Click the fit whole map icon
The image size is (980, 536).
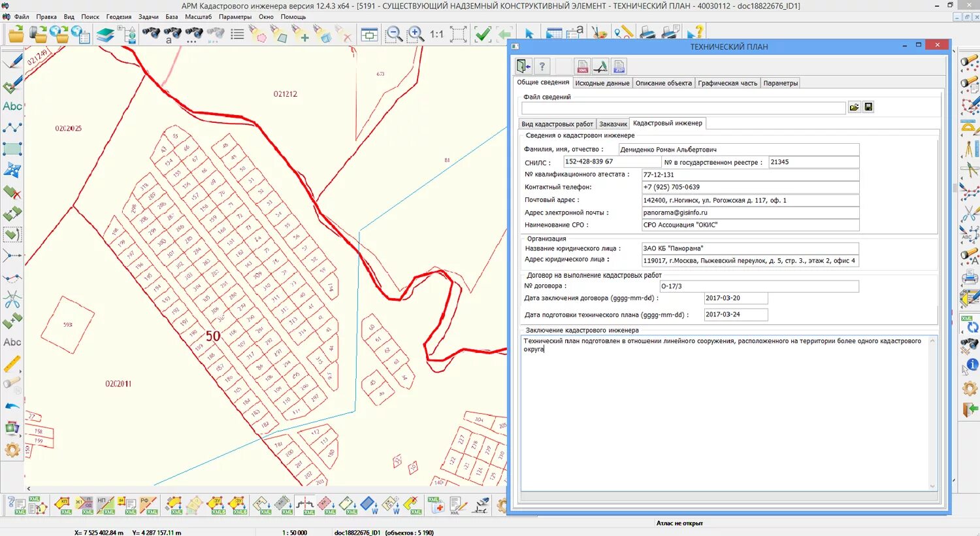tap(459, 34)
